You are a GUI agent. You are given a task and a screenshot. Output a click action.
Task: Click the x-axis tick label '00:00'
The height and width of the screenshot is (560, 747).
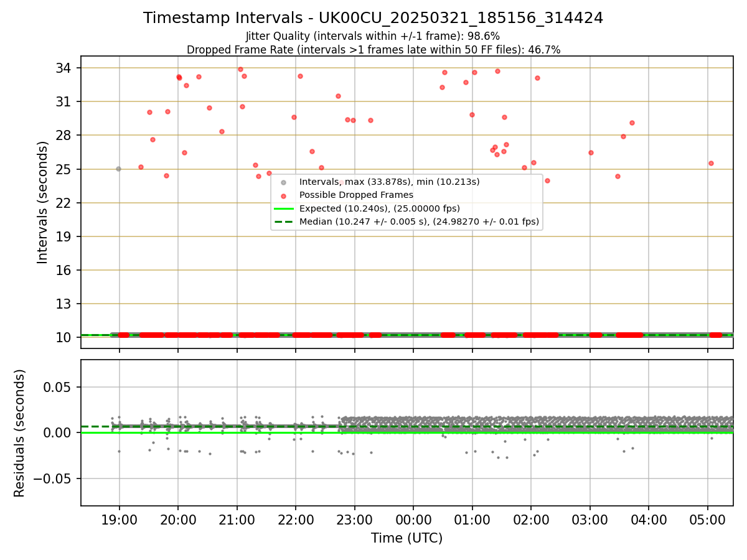pyautogui.click(x=413, y=520)
